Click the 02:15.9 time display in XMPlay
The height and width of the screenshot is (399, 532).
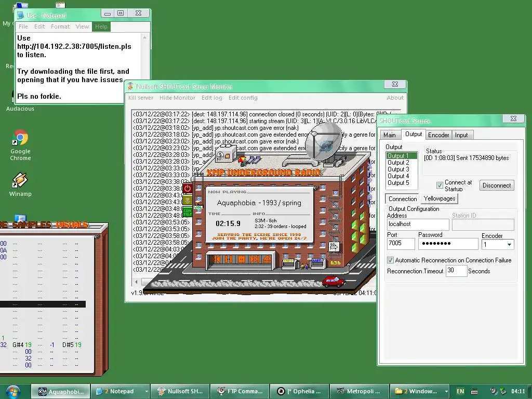click(x=228, y=223)
